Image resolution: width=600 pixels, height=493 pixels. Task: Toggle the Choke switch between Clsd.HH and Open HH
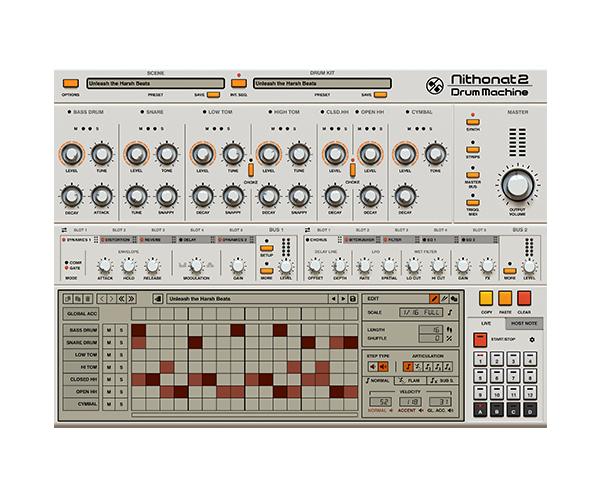[352, 170]
